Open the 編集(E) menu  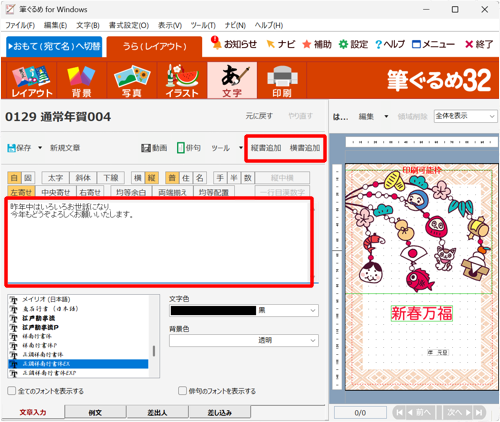point(55,25)
